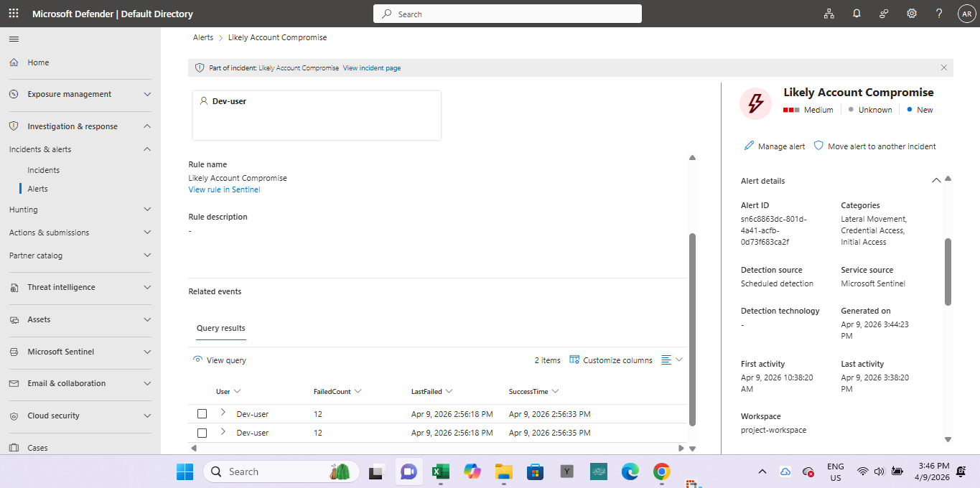Open the app launcher waffle icon
The width and height of the screenshot is (980, 488).
pyautogui.click(x=14, y=14)
